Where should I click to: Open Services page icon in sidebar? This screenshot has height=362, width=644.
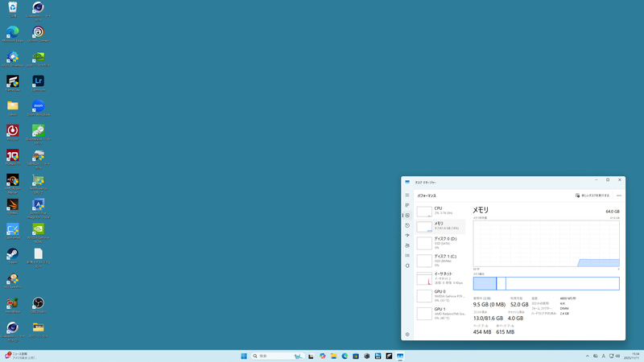[407, 265]
